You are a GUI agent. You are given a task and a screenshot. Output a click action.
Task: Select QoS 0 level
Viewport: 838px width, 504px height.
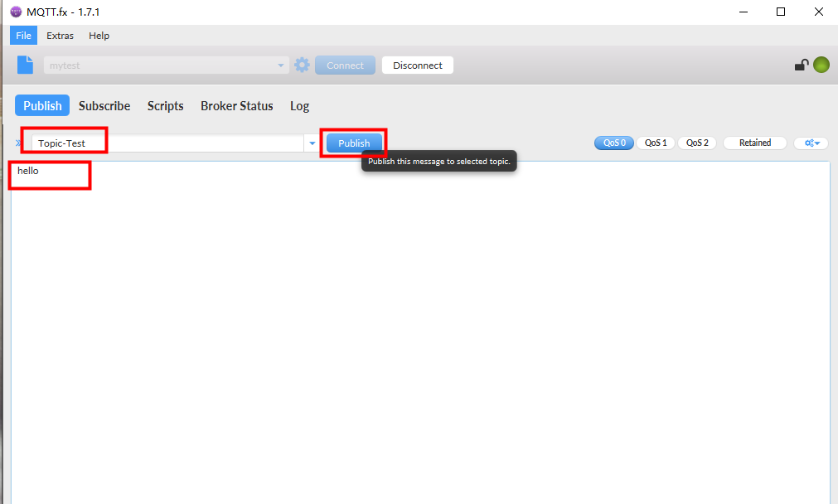pos(614,143)
